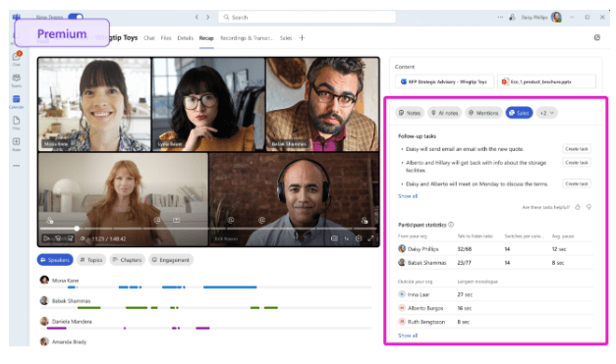The width and height of the screenshot is (616, 364).
Task: Open the Mentions pill
Action: point(483,113)
